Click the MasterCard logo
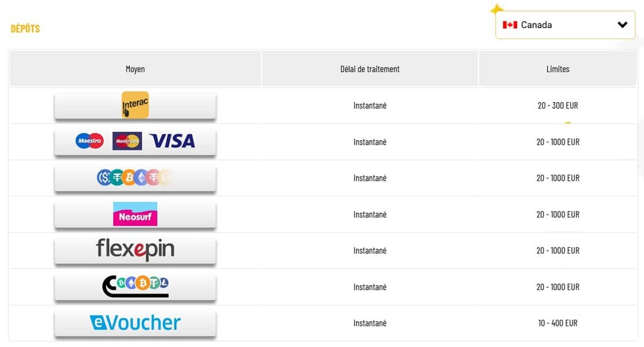The width and height of the screenshot is (644, 347). click(x=127, y=141)
